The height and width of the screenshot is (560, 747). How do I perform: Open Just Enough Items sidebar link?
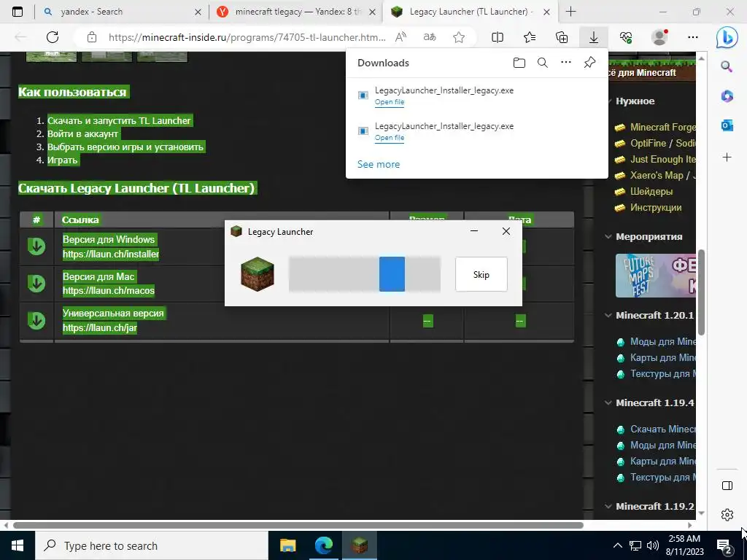[662, 159]
